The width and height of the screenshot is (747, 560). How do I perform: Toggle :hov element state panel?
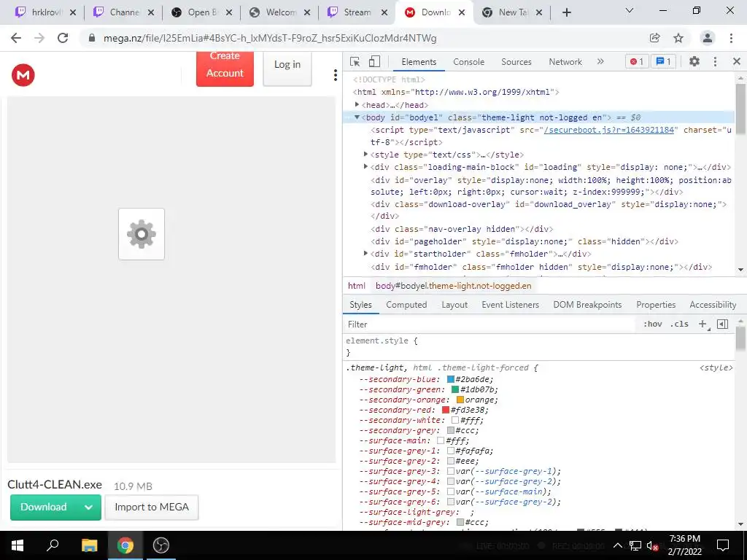(x=653, y=324)
